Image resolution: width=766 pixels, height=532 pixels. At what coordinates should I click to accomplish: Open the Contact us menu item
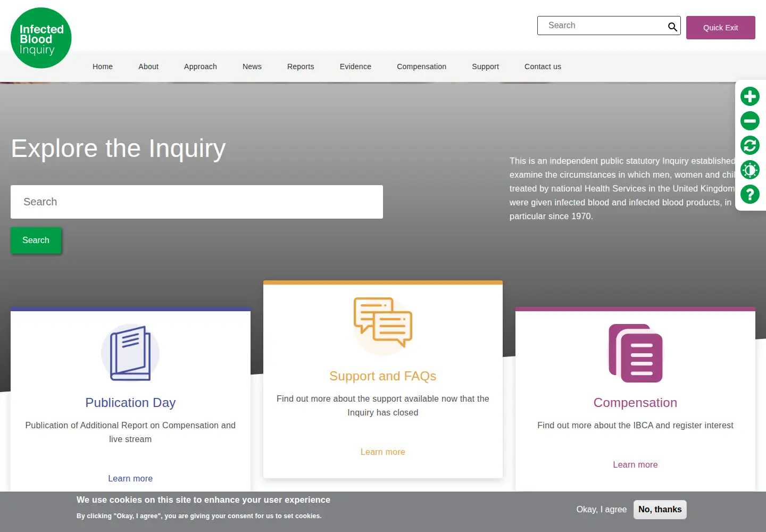543,66
